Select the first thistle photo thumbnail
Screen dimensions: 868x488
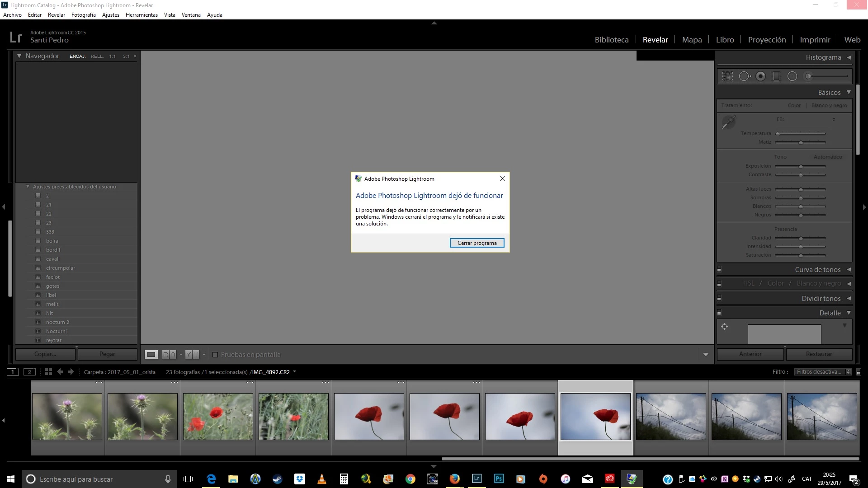click(67, 417)
